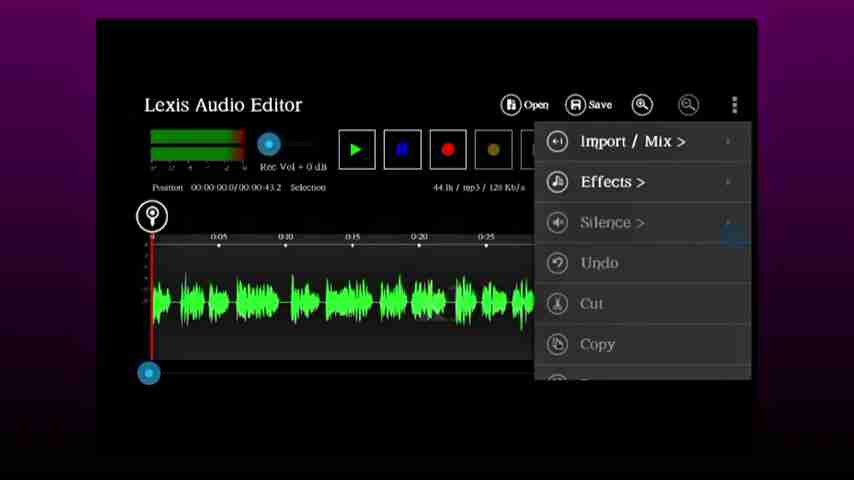This screenshot has height=480, width=854.
Task: Click the zoom in magnifier icon
Action: point(642,105)
